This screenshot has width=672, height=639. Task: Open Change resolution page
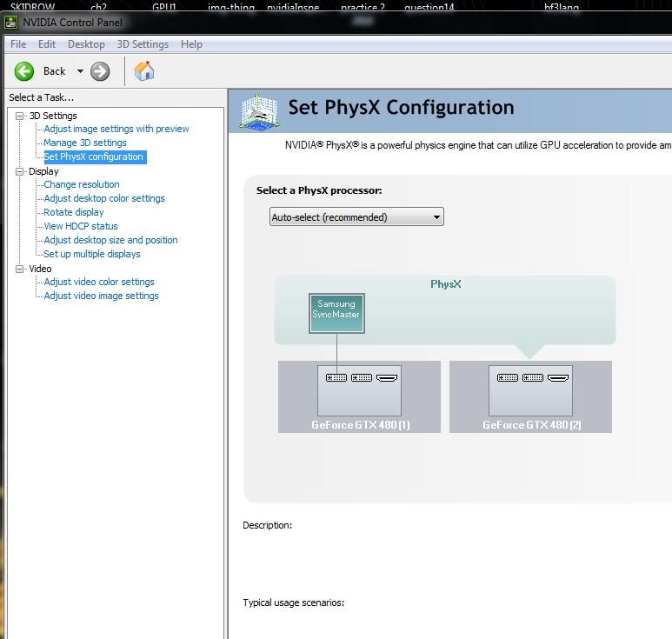(82, 184)
